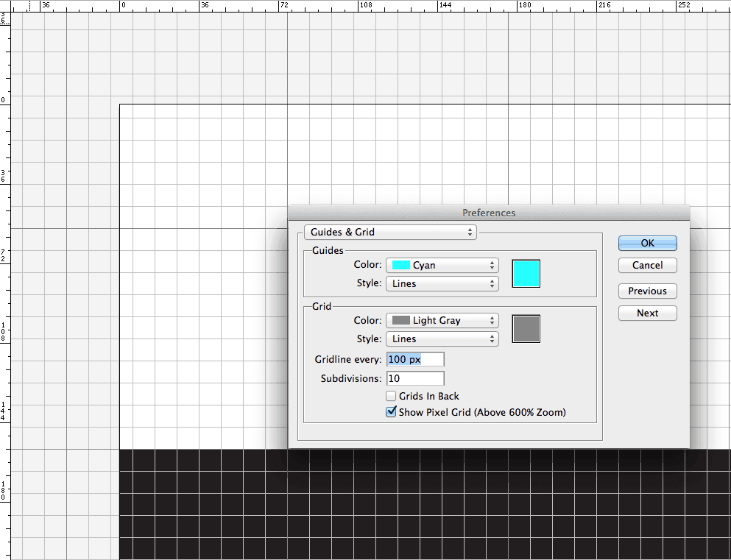Open the Grid Color dropdown showing Light Gray
Viewport: 731px width, 560px height.
click(442, 321)
